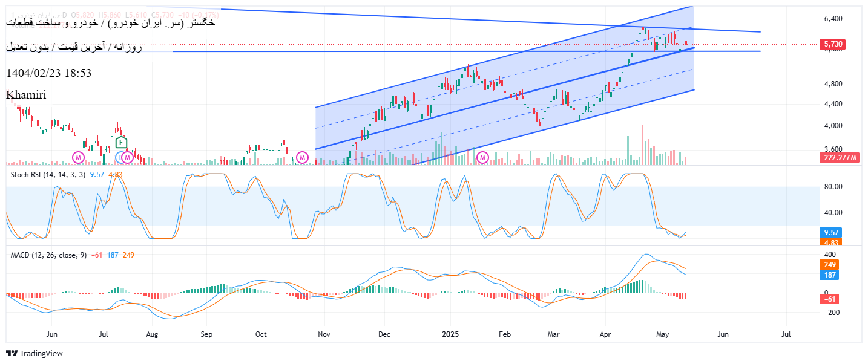Click the Feb label on the time axis
The width and height of the screenshot is (868, 364).
pyautogui.click(x=505, y=334)
